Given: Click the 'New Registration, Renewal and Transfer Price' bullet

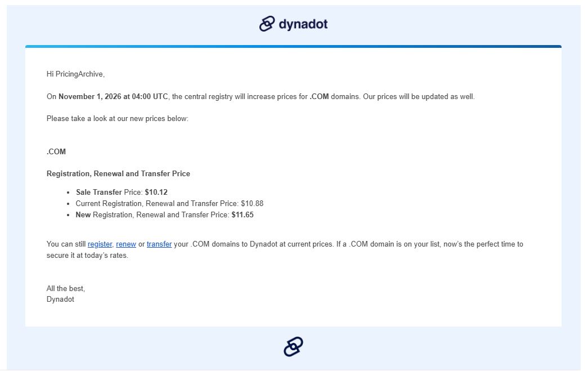Looking at the screenshot, I should click(165, 215).
